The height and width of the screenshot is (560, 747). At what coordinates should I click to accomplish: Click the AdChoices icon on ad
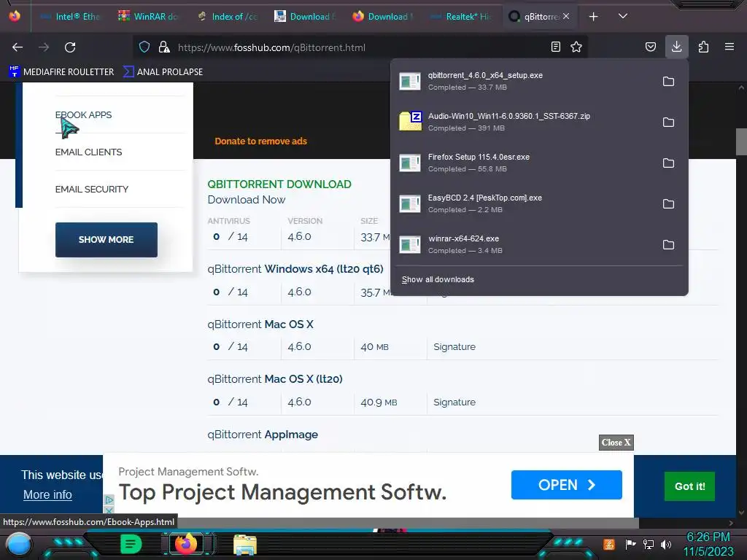[109, 500]
